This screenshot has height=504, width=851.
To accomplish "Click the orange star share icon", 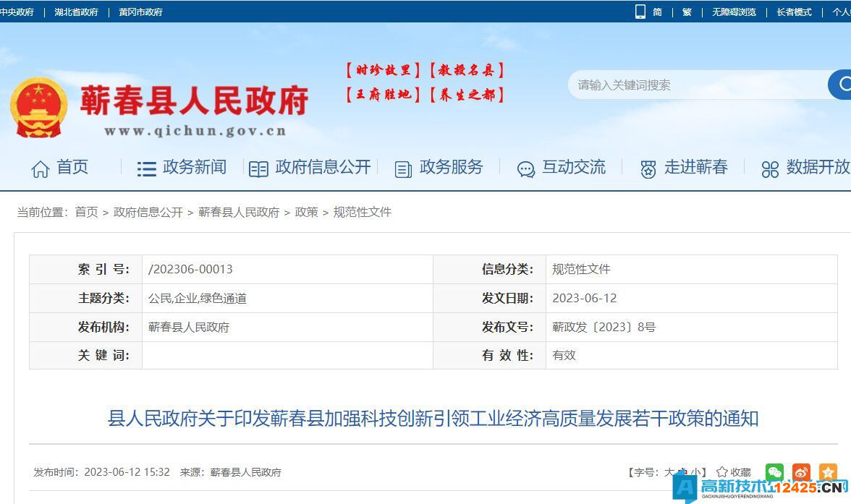I will (827, 472).
